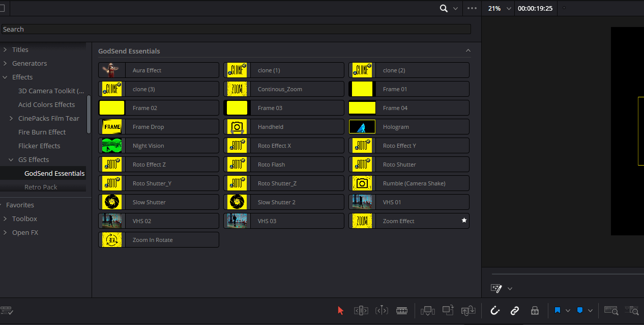Click the Replace Clip icon

click(x=468, y=310)
